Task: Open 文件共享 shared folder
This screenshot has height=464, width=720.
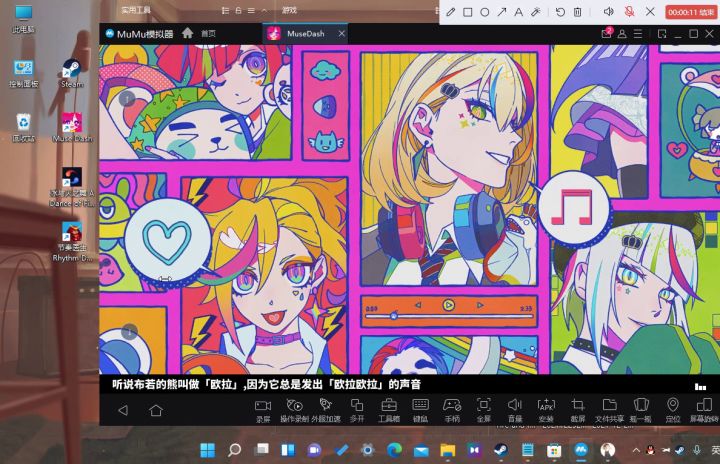Action: click(x=609, y=410)
